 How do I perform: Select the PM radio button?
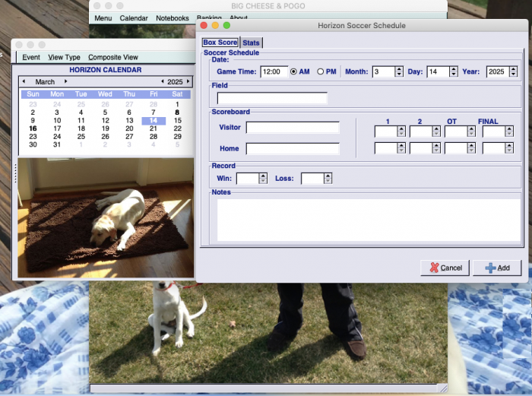pyautogui.click(x=320, y=72)
